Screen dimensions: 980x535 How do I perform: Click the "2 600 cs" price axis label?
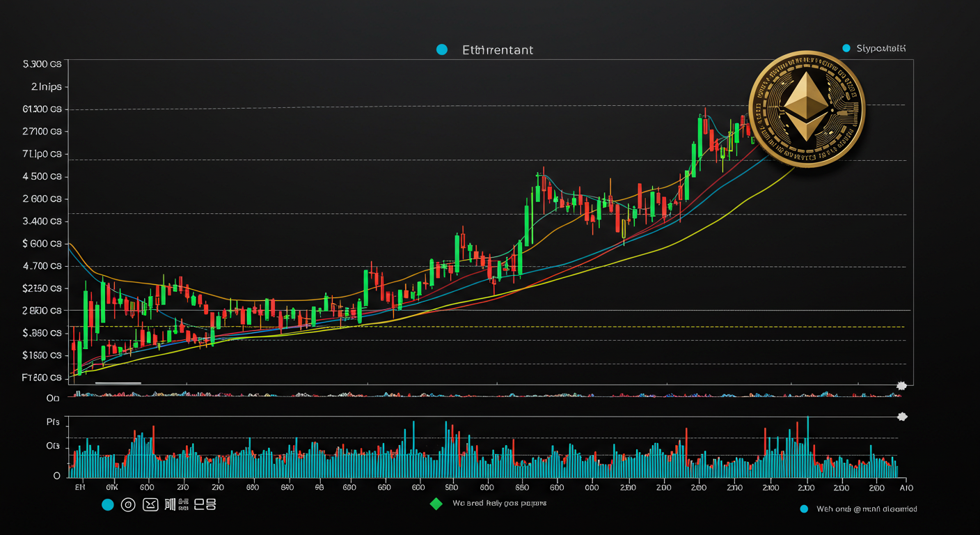point(42,199)
